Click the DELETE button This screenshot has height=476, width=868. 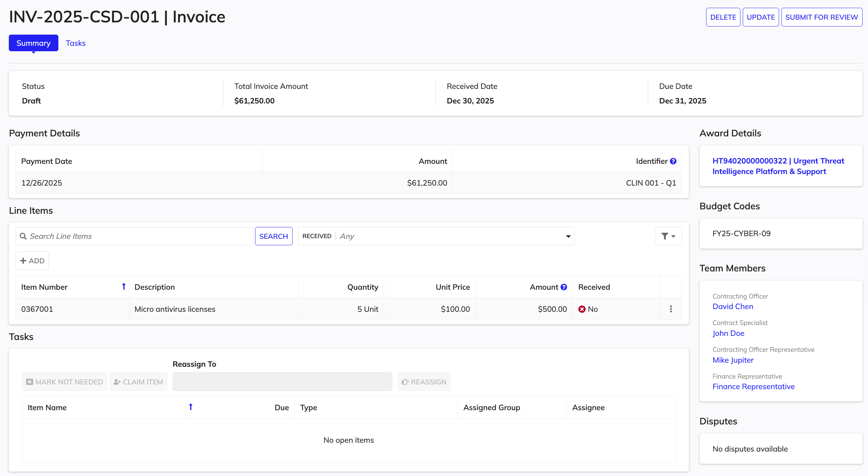(723, 17)
